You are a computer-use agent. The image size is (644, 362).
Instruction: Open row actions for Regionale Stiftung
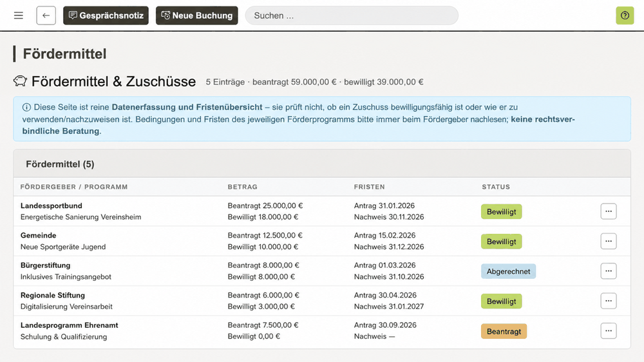(x=609, y=301)
